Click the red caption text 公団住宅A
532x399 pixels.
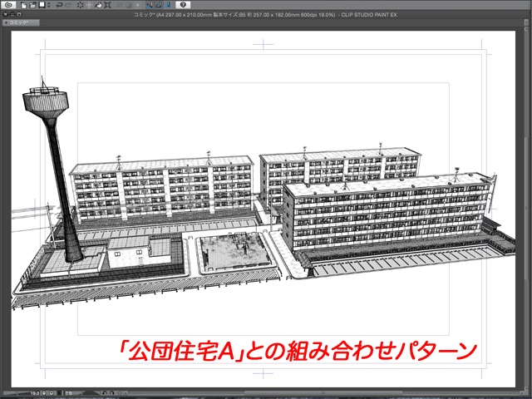181,351
